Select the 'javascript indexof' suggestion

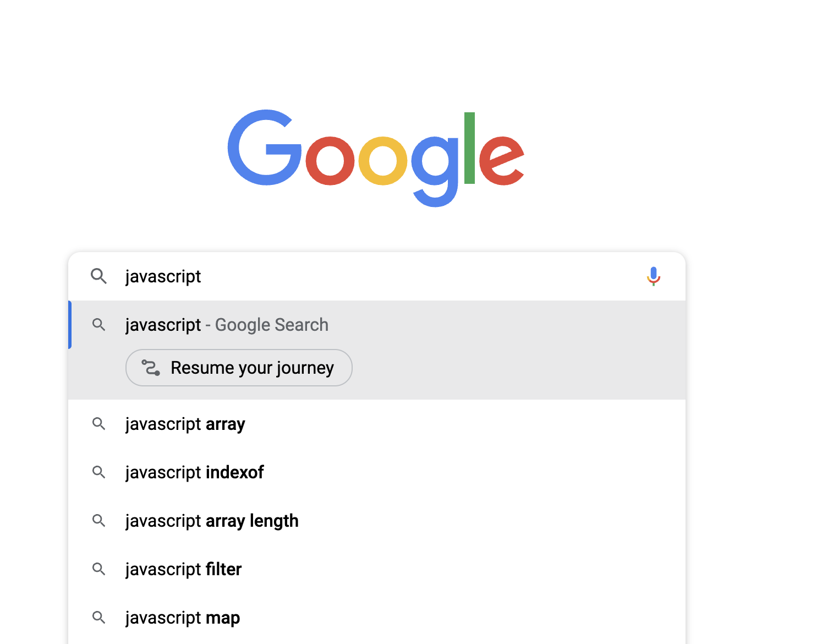point(194,472)
